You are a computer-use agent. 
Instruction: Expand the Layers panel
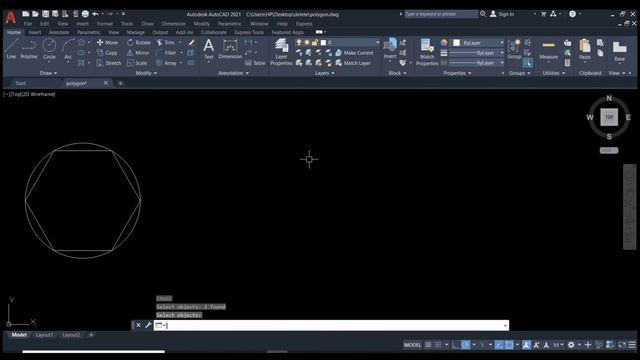(324, 73)
